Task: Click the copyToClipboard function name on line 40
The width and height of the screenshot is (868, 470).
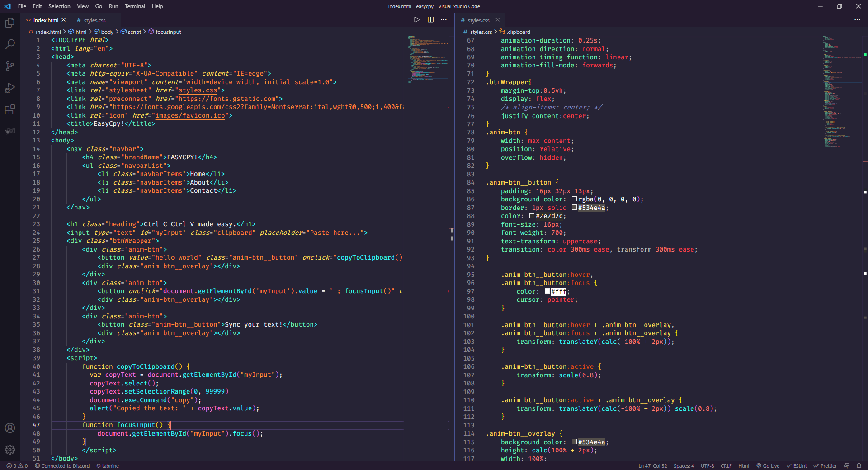Action: point(146,366)
